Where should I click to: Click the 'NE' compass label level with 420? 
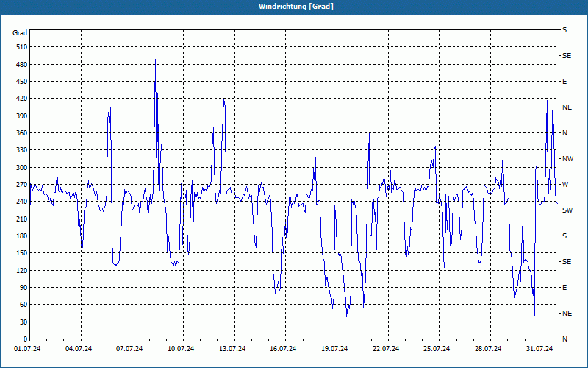(x=567, y=107)
